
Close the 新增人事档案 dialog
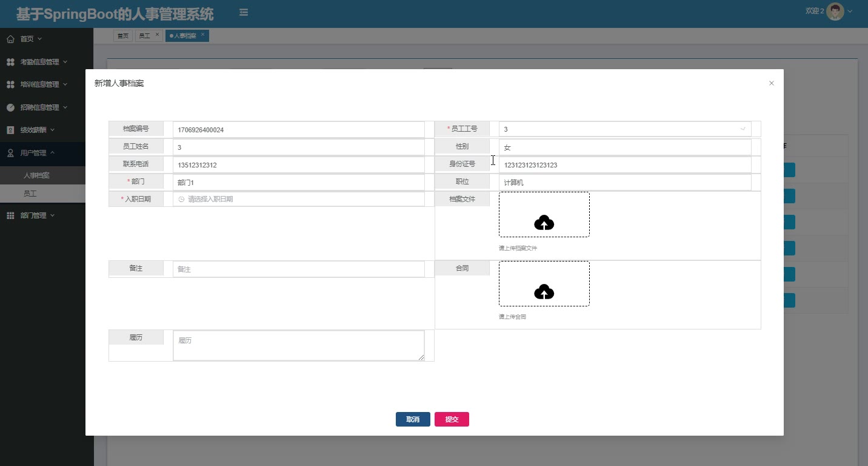coord(771,83)
